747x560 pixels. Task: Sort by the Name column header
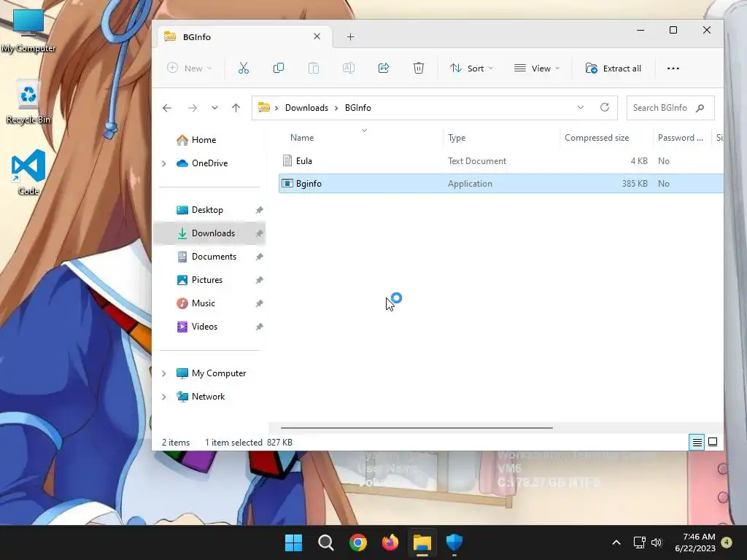(302, 138)
